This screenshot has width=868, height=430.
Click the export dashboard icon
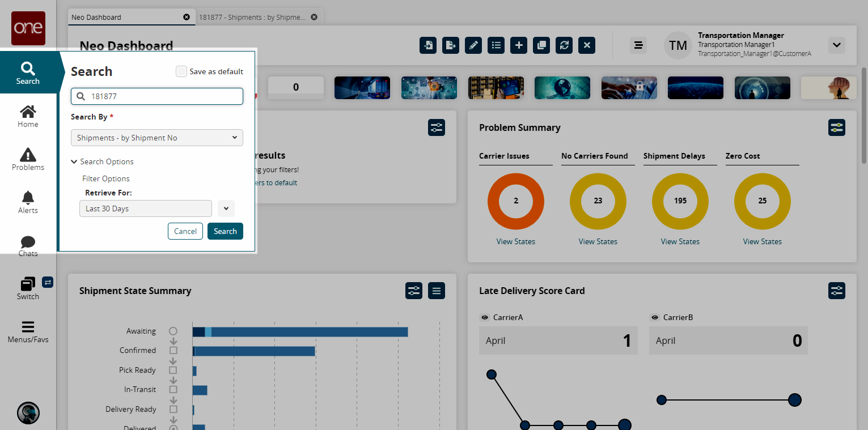coord(451,45)
